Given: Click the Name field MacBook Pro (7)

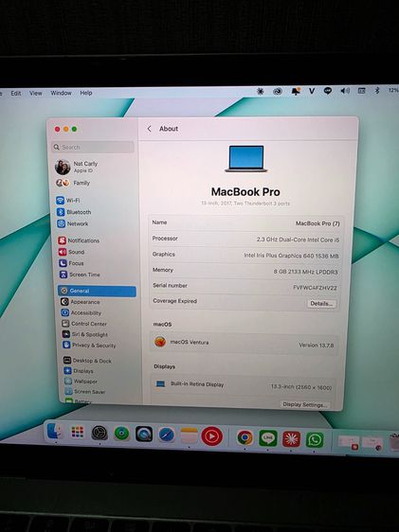Looking at the screenshot, I should pos(317,223).
